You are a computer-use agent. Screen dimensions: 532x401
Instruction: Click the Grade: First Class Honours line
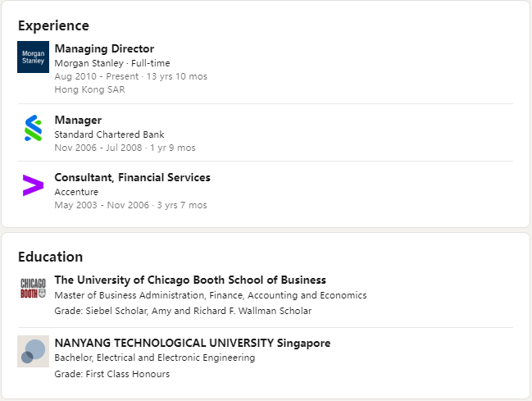(x=112, y=374)
